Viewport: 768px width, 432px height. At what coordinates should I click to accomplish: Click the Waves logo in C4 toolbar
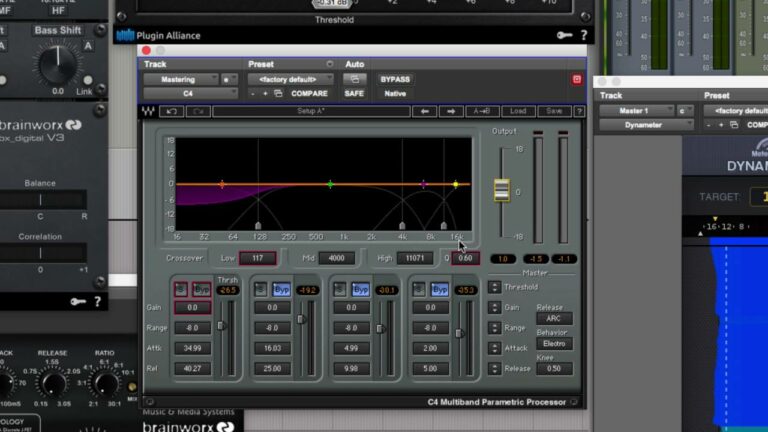click(x=148, y=111)
